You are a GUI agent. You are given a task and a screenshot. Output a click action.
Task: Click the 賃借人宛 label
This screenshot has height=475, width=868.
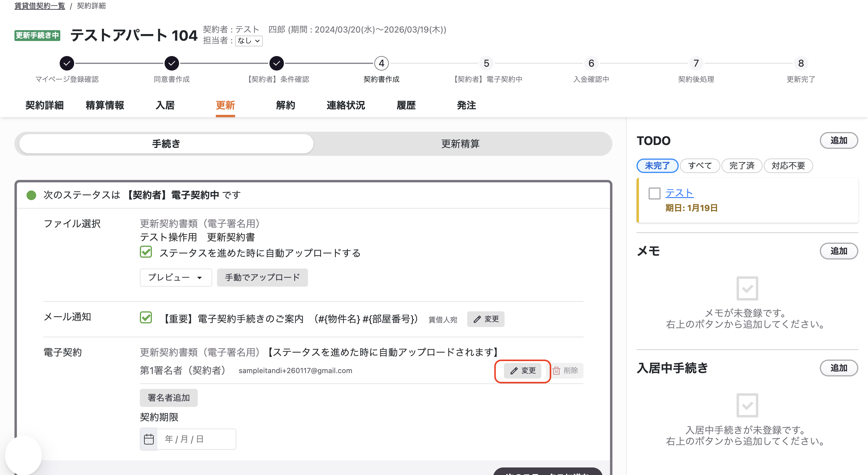click(x=443, y=319)
